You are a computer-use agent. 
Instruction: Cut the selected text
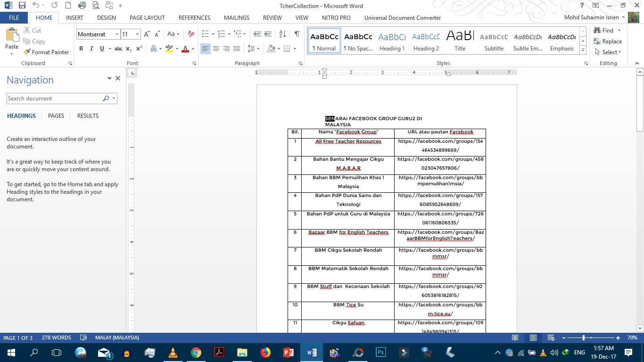pos(32,31)
